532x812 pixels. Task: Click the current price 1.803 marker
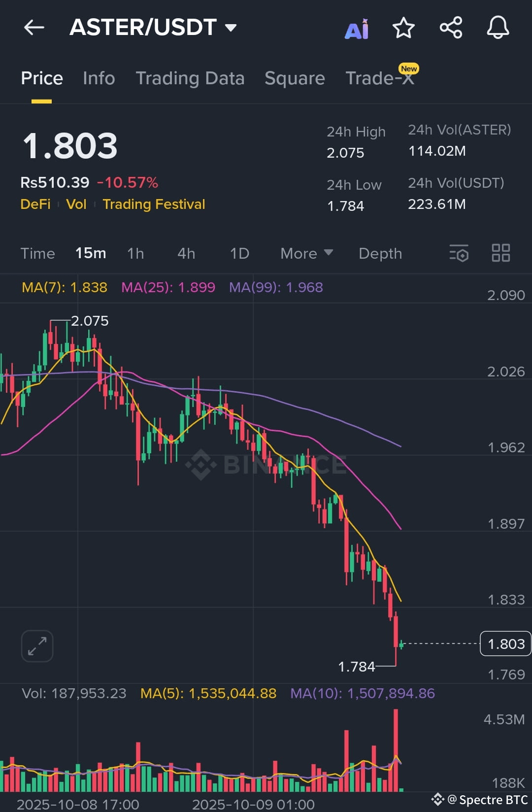(505, 643)
